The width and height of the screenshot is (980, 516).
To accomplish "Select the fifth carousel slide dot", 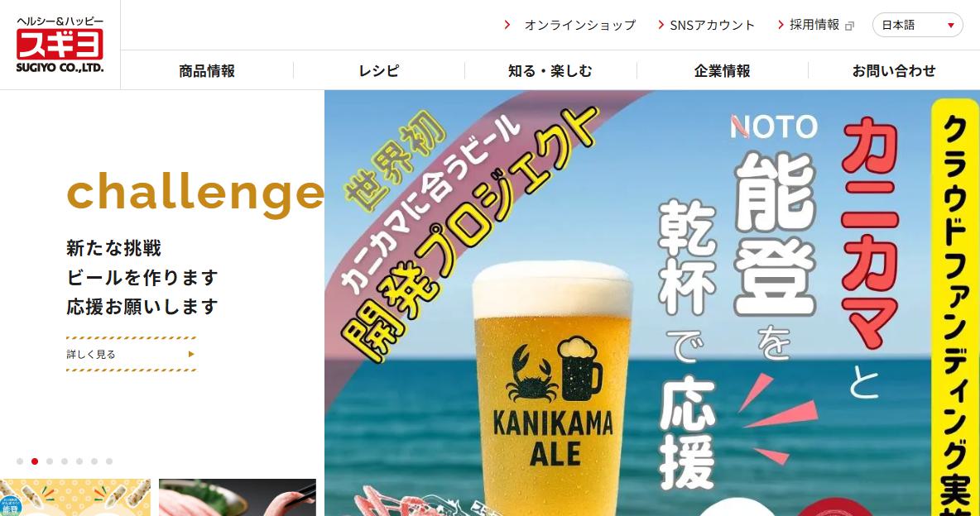I will click(x=79, y=461).
